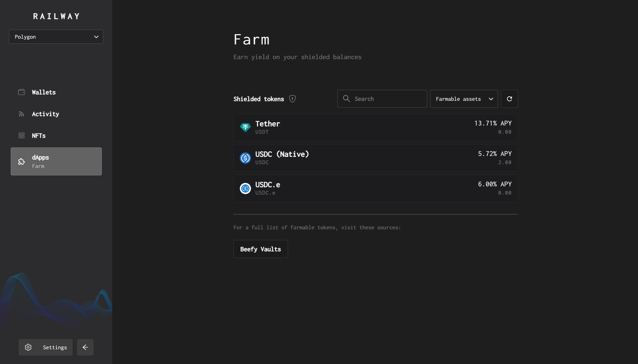638x364 pixels.
Task: Click the NFTs grid icon
Action: click(21, 135)
